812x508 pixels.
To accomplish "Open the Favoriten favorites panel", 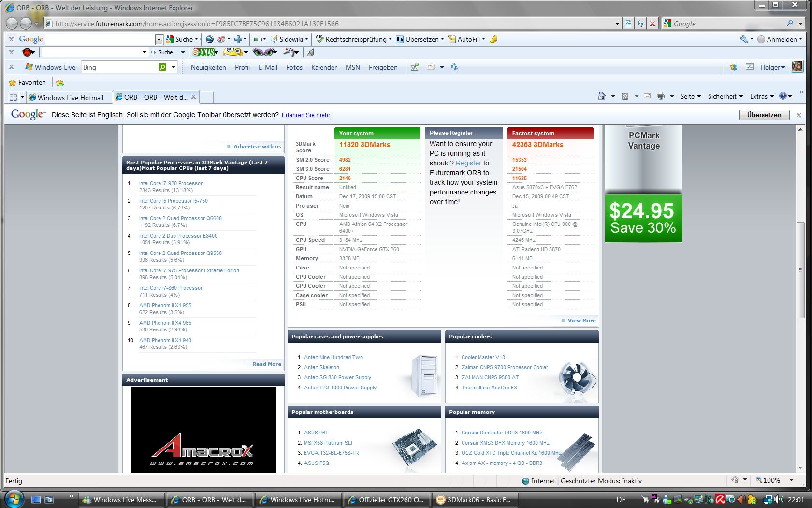I will point(27,82).
